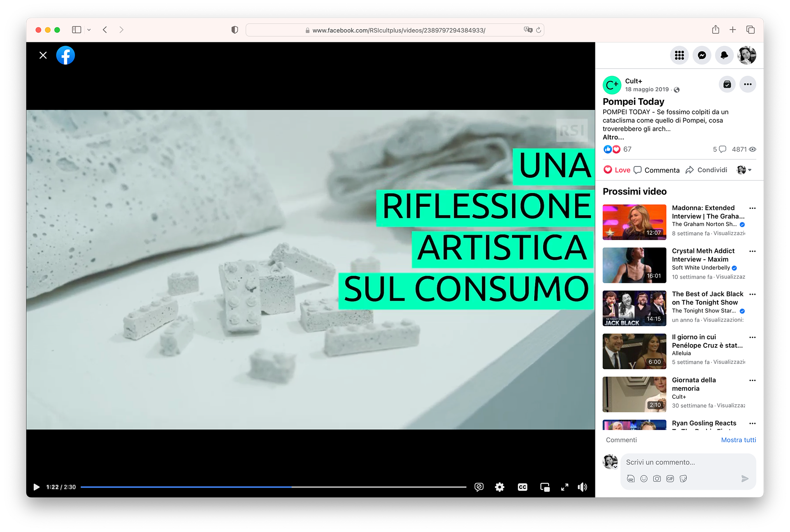This screenshot has height=532, width=790.
Task: Open Crystal Meth Addict Interview title
Action: point(703,255)
